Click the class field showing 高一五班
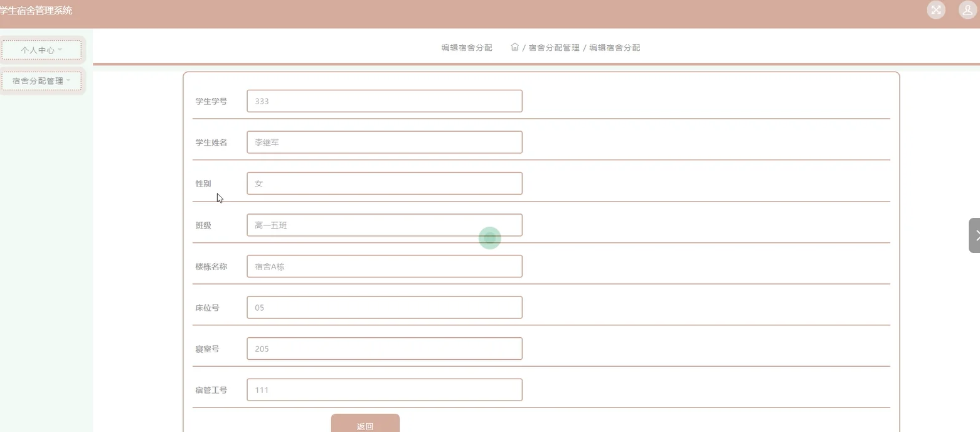This screenshot has width=980, height=432. coord(384,224)
